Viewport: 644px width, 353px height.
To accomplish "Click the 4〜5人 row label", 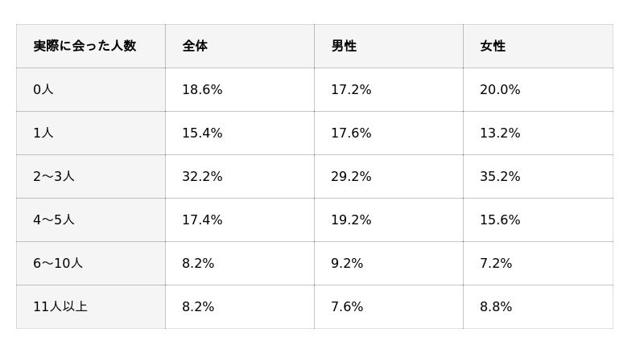I will [x=91, y=220].
